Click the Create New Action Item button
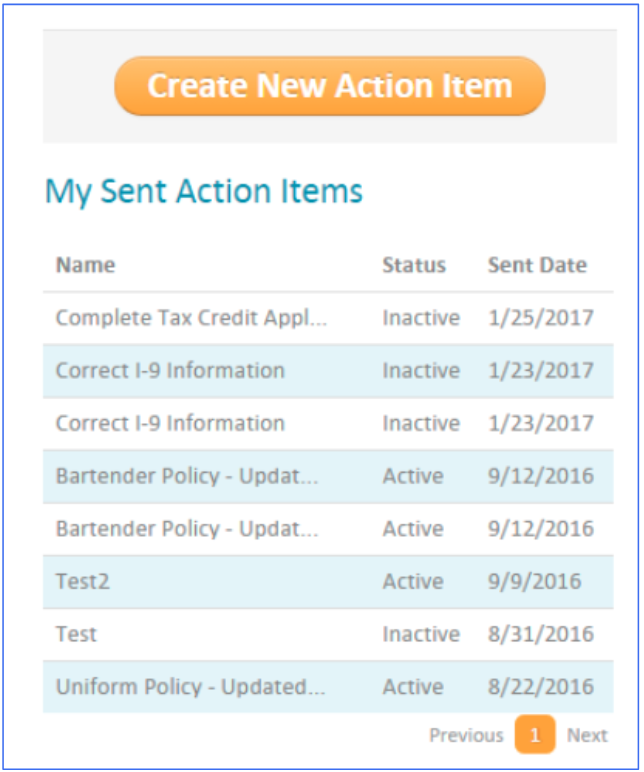 (330, 86)
